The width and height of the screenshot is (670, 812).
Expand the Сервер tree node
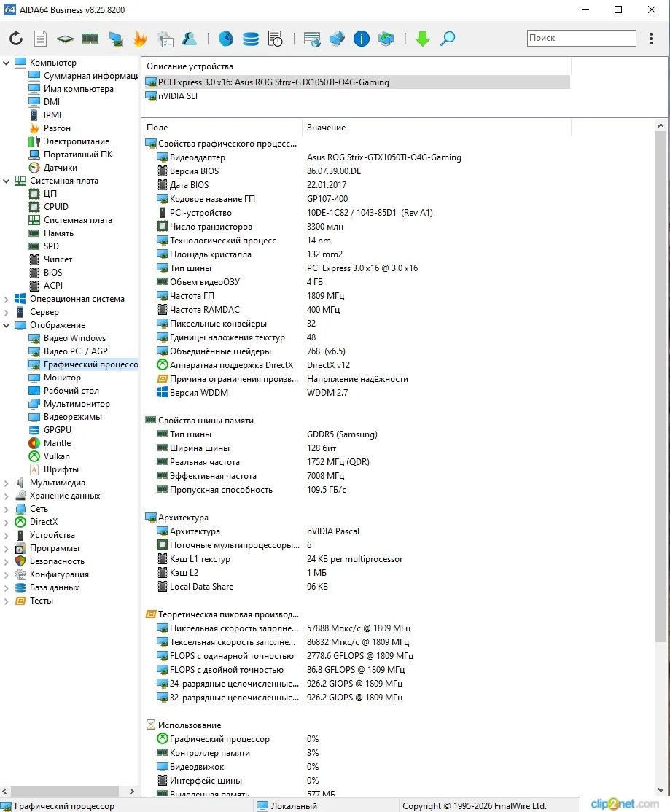[x=7, y=312]
